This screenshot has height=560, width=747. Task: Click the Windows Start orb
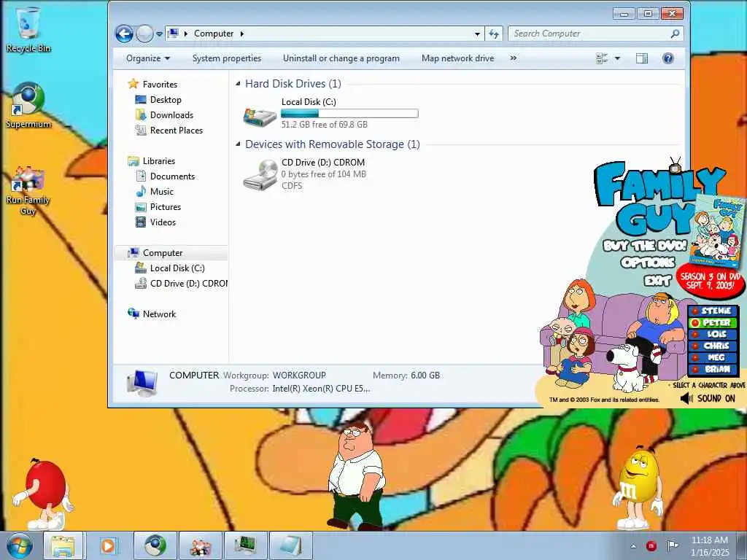click(20, 545)
